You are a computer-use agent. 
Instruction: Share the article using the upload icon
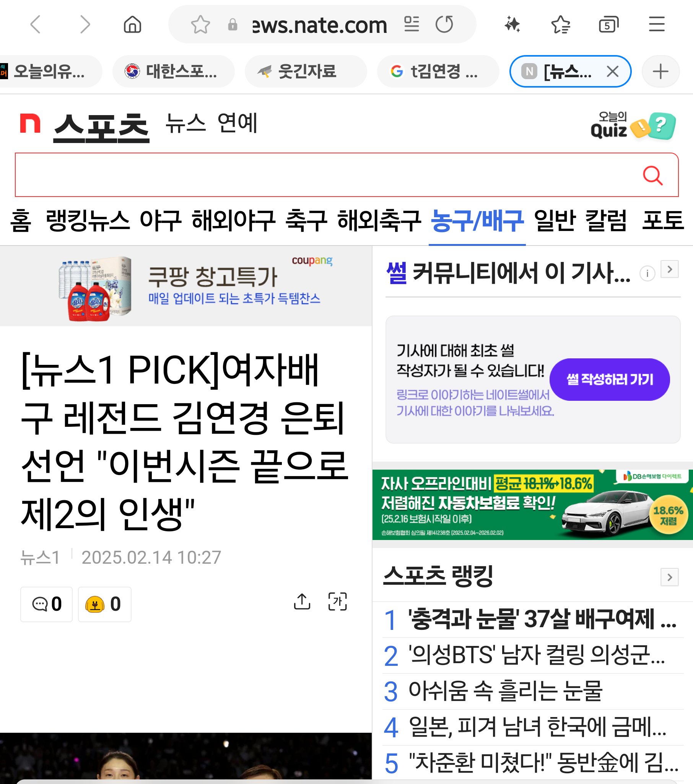click(x=302, y=602)
